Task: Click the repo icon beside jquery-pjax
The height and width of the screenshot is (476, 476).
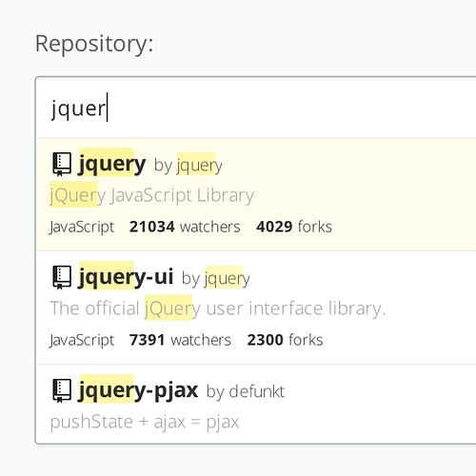Action: pos(62,390)
